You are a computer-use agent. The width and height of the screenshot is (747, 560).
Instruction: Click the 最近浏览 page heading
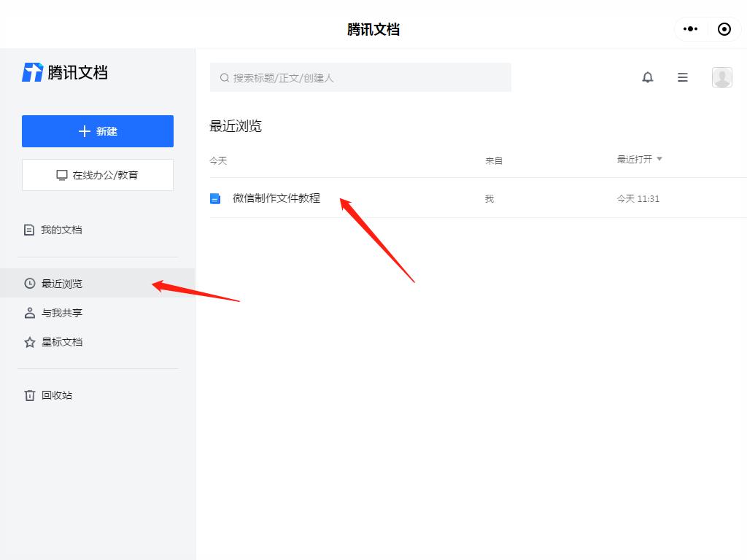point(236,126)
